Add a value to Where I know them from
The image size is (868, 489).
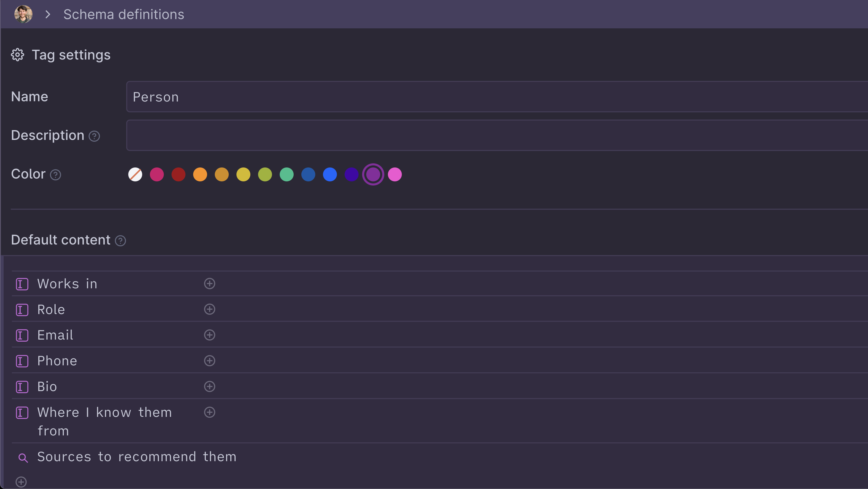pos(210,412)
